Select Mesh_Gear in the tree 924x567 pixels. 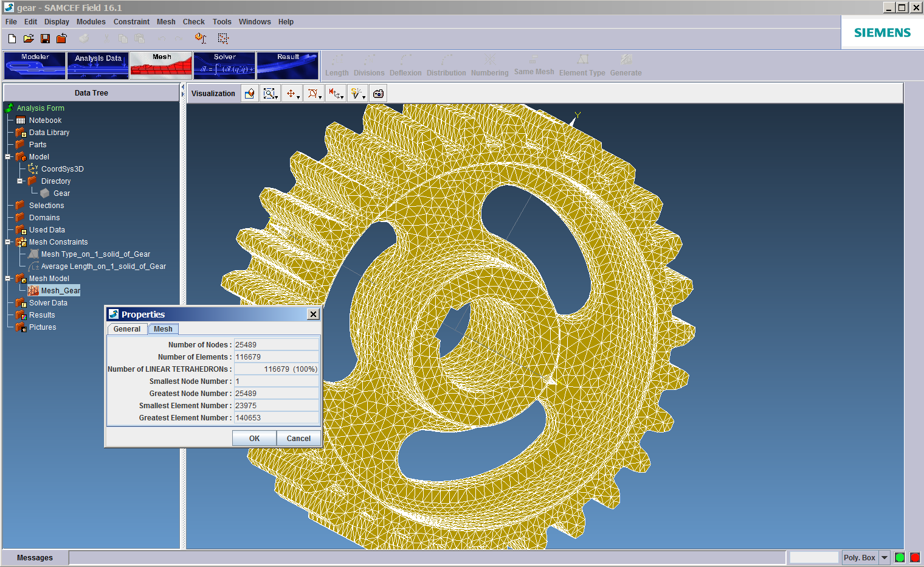(x=60, y=291)
